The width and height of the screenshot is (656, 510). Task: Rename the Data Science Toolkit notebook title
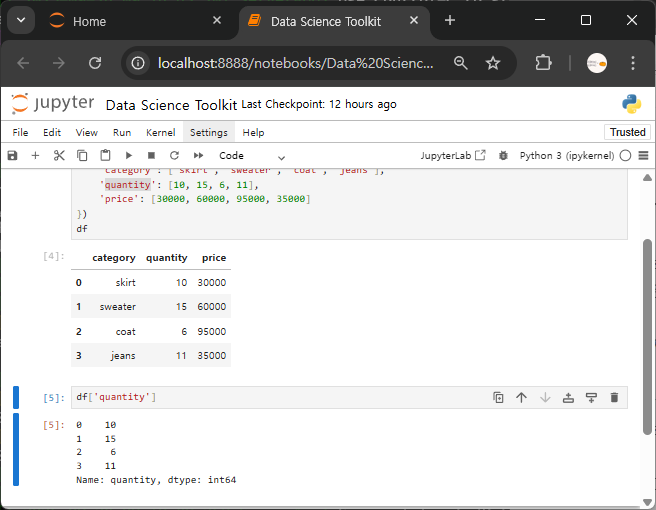tap(171, 105)
